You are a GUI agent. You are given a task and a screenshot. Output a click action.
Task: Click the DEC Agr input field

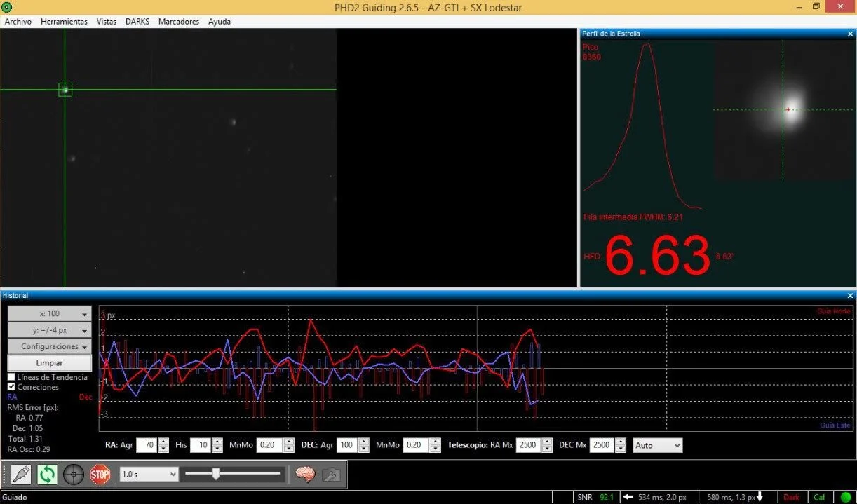click(348, 445)
